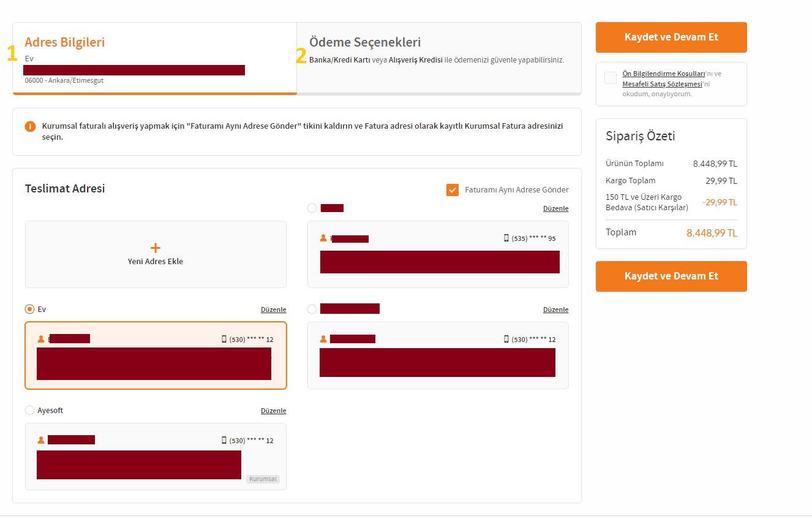
Task: Click phone icon beside (535) *** ** 95
Action: coord(506,238)
